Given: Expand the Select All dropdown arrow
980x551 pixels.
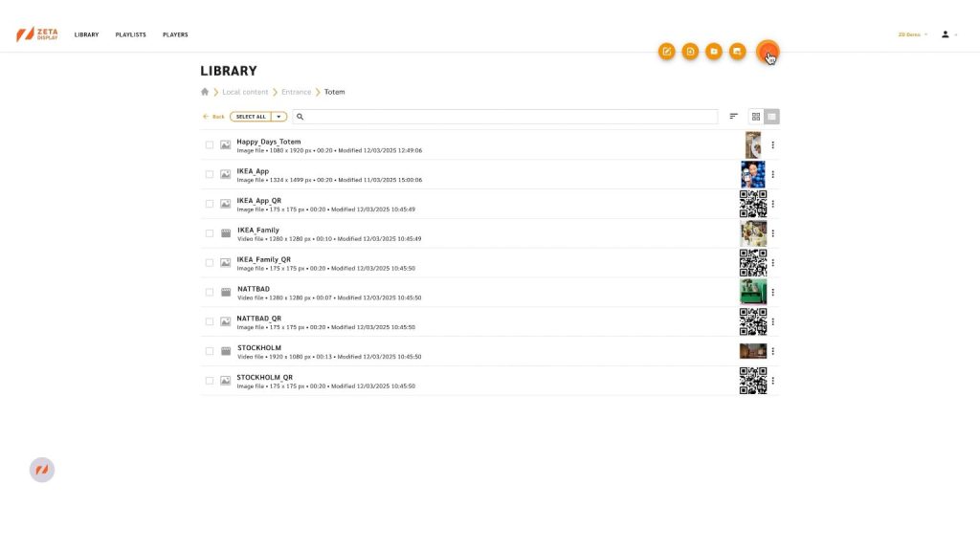Looking at the screenshot, I should click(x=278, y=117).
